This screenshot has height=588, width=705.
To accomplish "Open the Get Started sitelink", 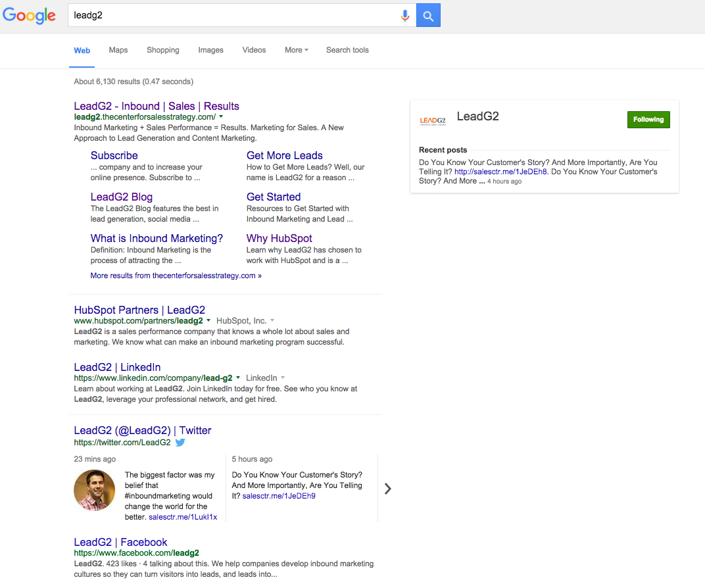I will 274,197.
